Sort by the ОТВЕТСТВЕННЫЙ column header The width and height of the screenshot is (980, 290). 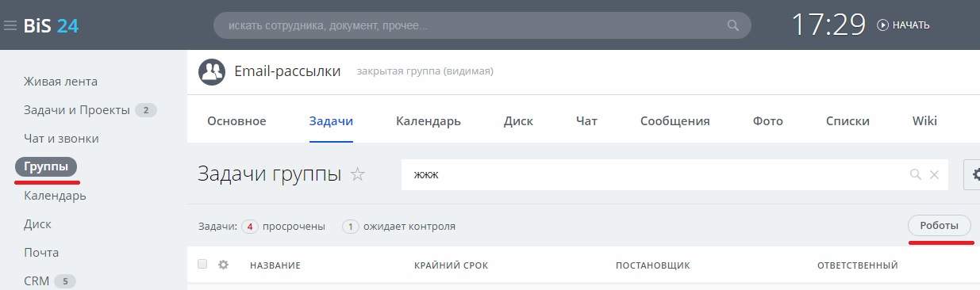(x=857, y=265)
